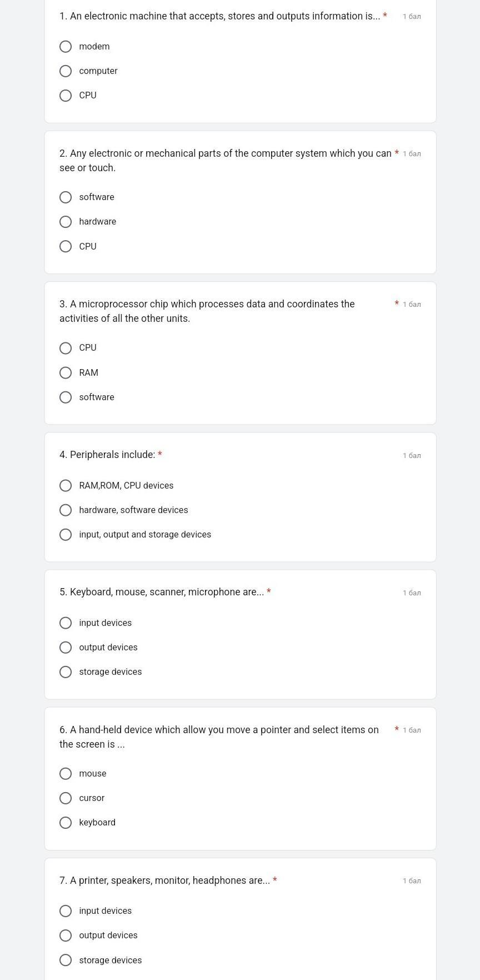The width and height of the screenshot is (480, 980).
Task: Select 'input, output and storage devices'
Action: tap(66, 535)
